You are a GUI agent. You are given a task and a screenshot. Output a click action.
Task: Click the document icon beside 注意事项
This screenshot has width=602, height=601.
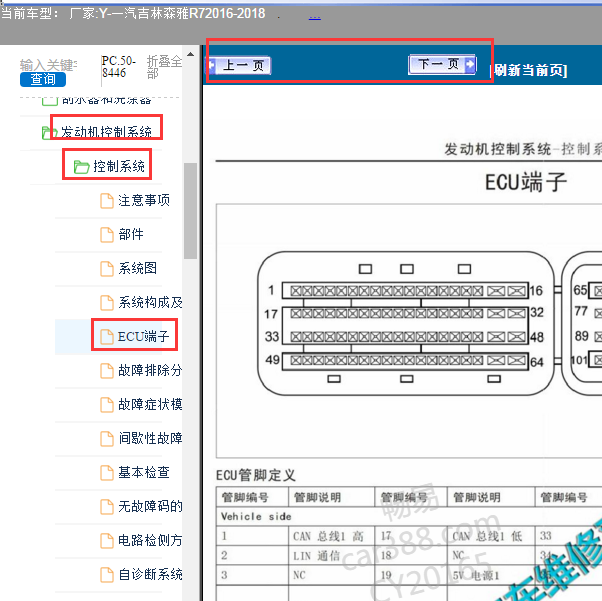click(x=107, y=201)
